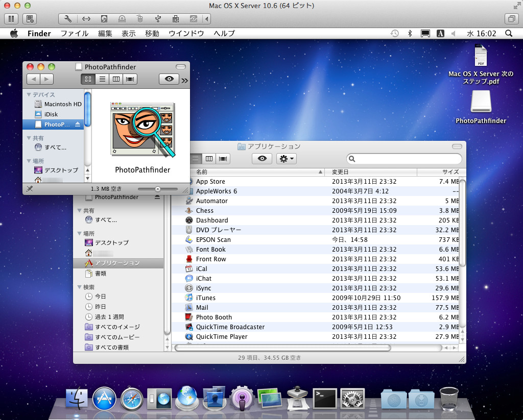
Task: Click the CD/DVD drive icon in VMware toolbar
Action: (x=122, y=19)
